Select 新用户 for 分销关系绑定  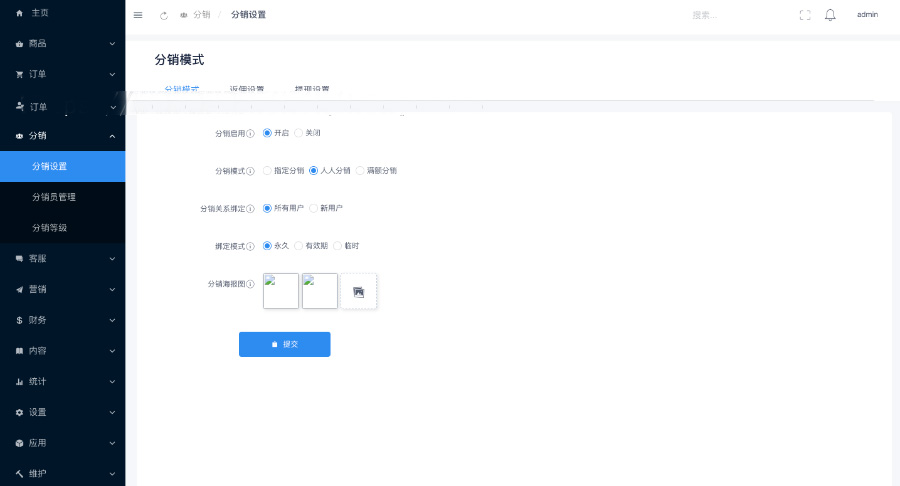(x=314, y=208)
